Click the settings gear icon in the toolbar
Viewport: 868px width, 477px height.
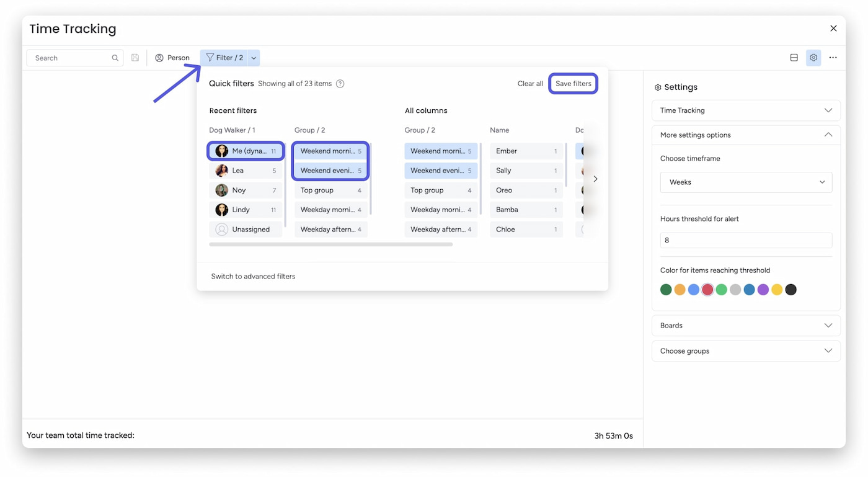pos(813,57)
